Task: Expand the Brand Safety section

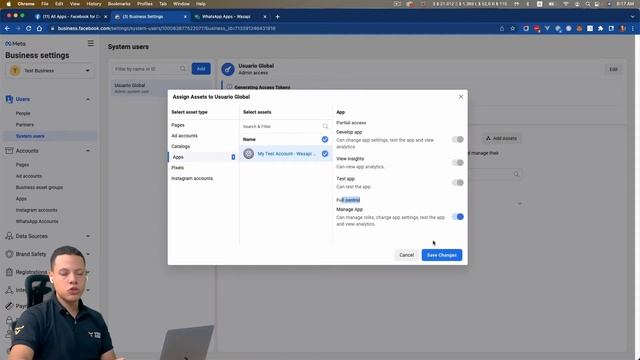Action: [x=88, y=254]
